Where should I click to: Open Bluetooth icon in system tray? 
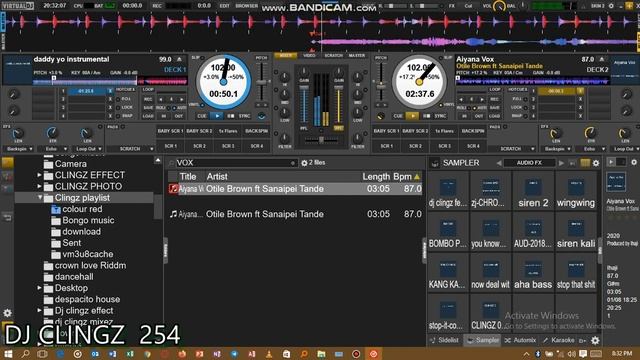point(538,354)
